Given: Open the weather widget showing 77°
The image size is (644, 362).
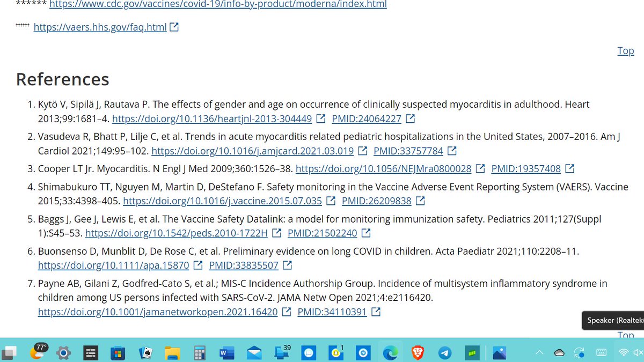Looking at the screenshot, I should [x=39, y=352].
